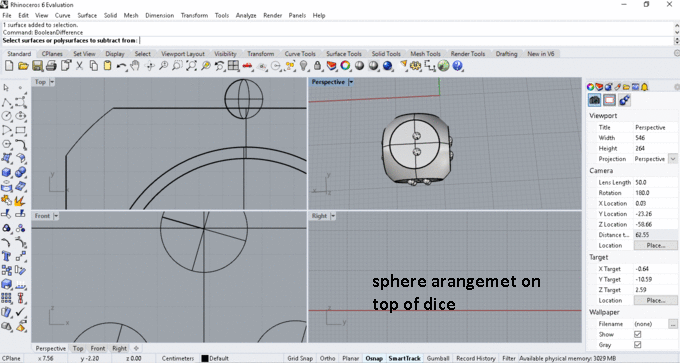Open the Right viewport title dropdown arrow
The image size is (680, 363).
pos(333,216)
